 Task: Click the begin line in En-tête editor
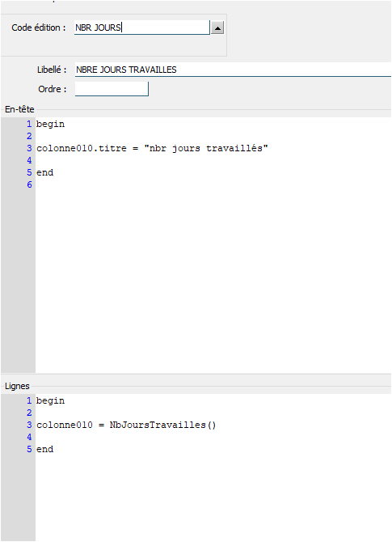(x=50, y=124)
